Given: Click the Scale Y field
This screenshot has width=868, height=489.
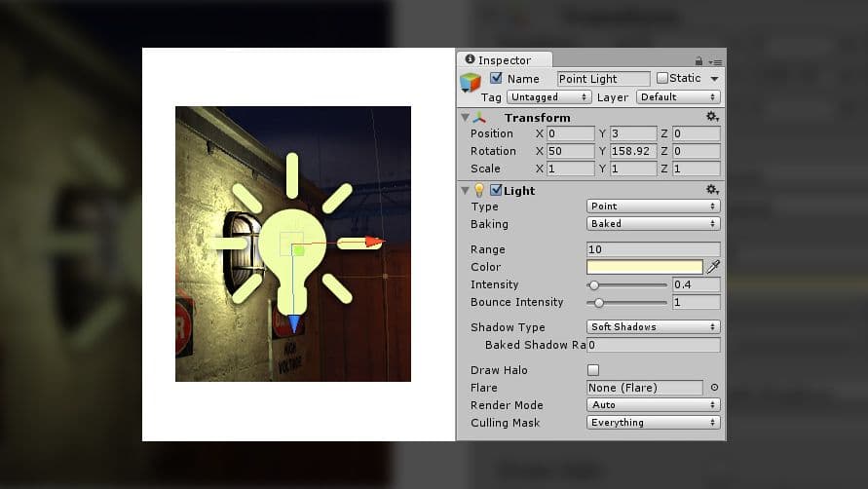Looking at the screenshot, I should (633, 169).
